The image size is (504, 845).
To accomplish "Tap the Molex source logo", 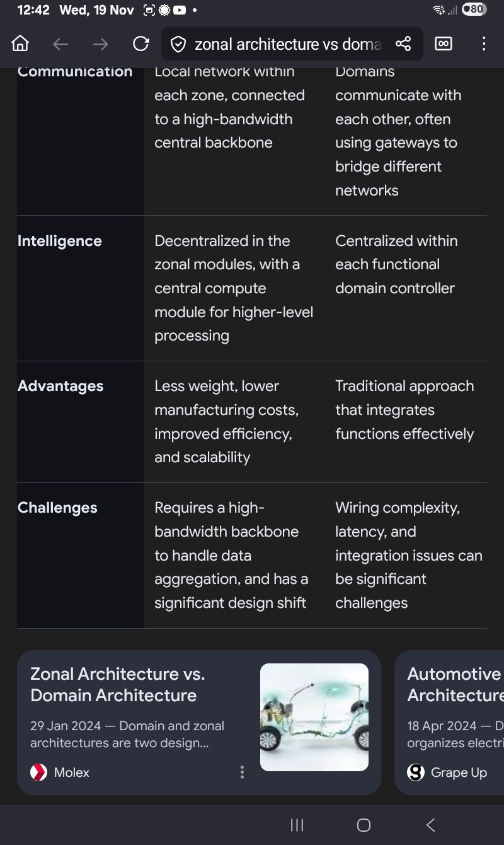I will pyautogui.click(x=39, y=772).
